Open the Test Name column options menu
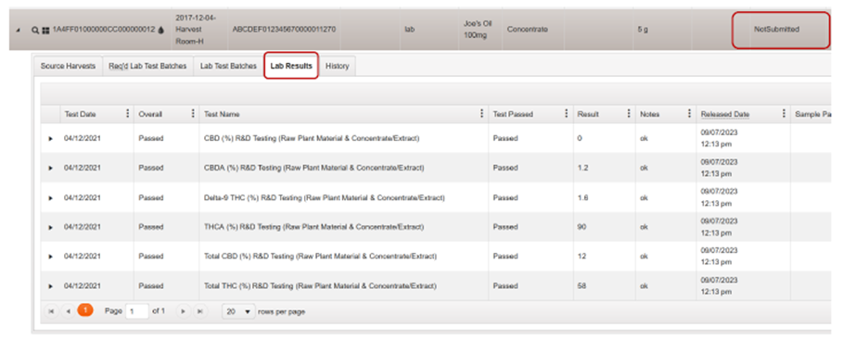The width and height of the screenshot is (868, 340). tap(481, 114)
